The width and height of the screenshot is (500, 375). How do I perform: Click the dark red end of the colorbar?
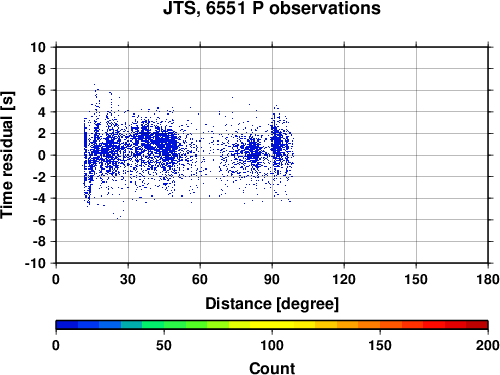tap(477, 325)
